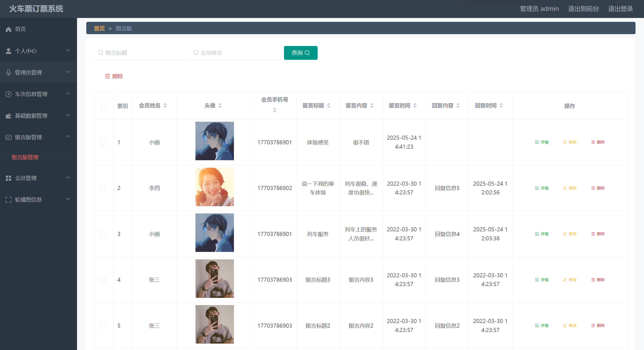Select the checkbox for row 4 张三
Screen dimensions: 644x350
tap(103, 280)
